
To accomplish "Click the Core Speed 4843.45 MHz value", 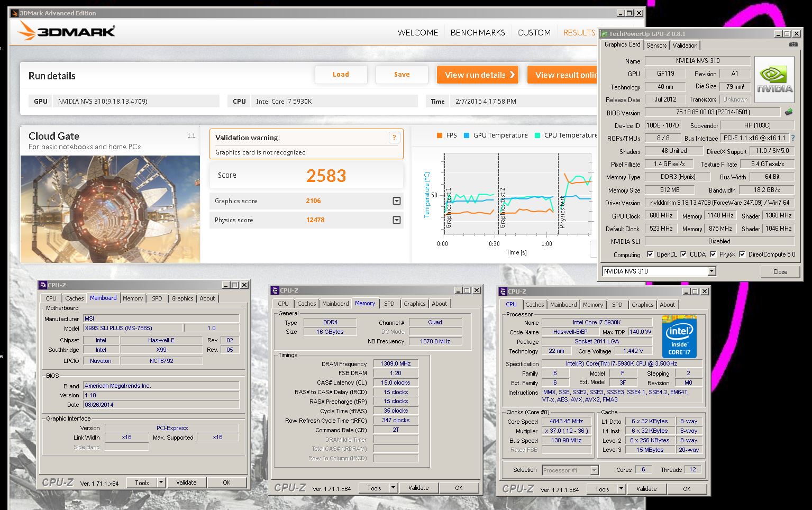I will [567, 422].
